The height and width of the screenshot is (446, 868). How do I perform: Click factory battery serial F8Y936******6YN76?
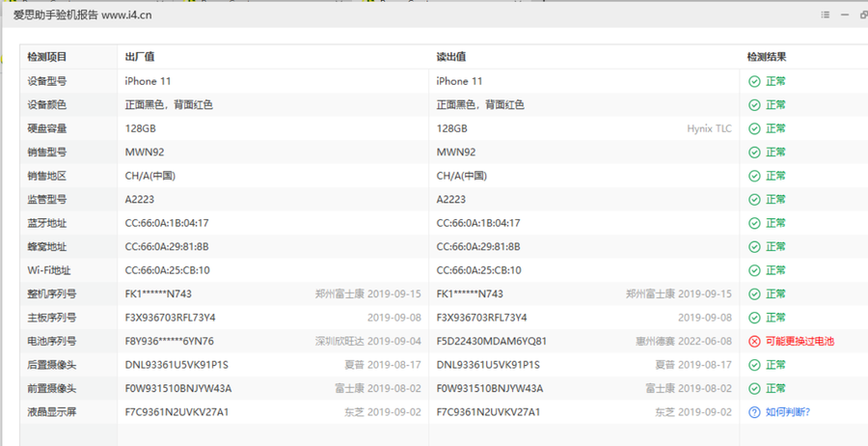170,342
